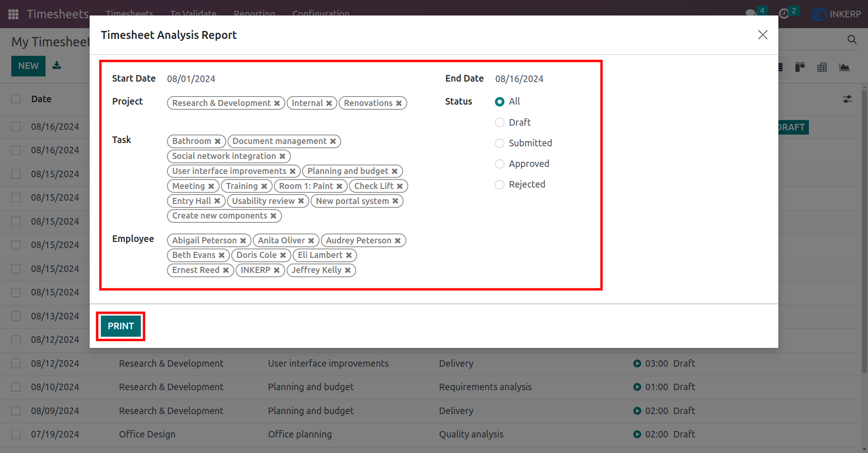Select the Approved status option
The image size is (868, 453).
pyautogui.click(x=500, y=164)
